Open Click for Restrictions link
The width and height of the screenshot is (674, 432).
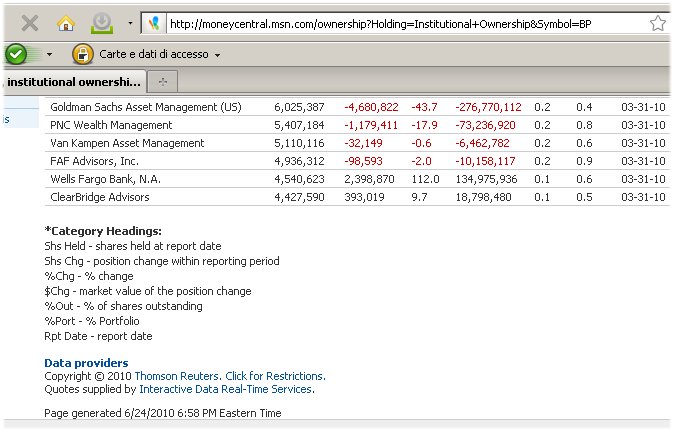coord(276,376)
